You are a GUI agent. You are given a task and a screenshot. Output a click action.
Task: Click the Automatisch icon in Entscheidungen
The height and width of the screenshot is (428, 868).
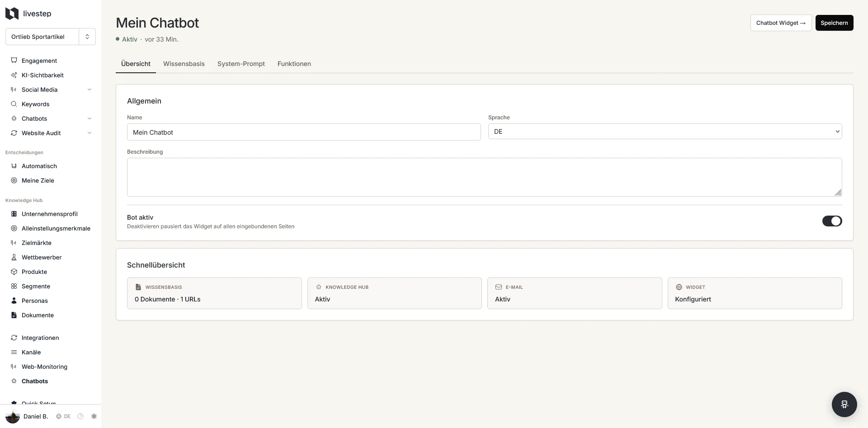[14, 166]
